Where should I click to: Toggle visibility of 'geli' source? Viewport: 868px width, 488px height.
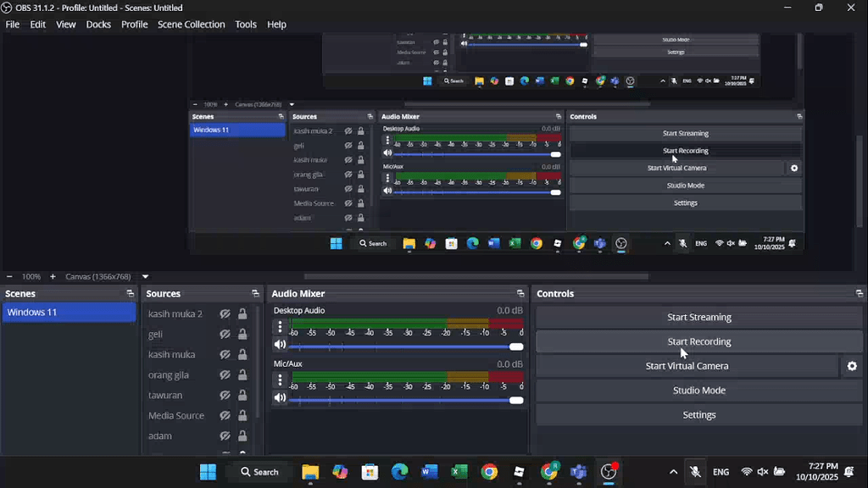point(225,335)
